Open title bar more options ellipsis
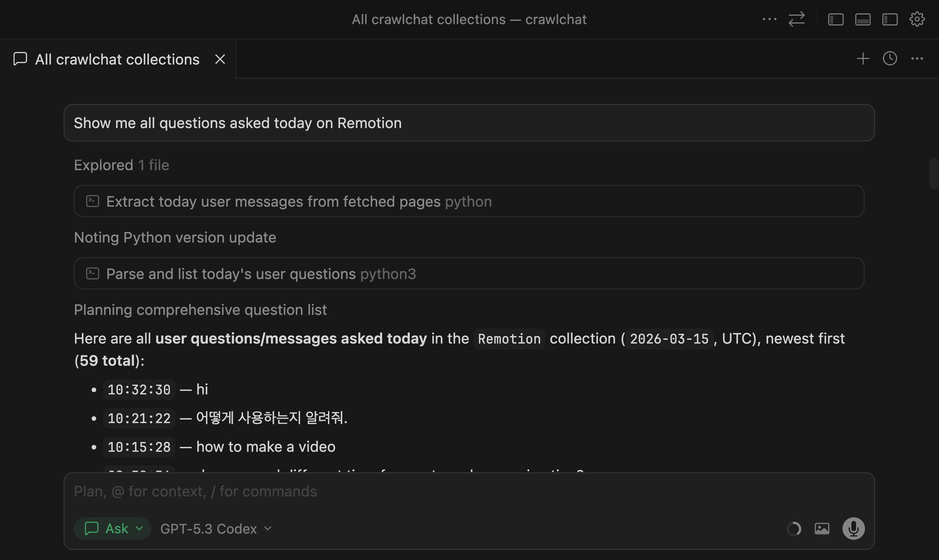The height and width of the screenshot is (560, 939). (769, 19)
